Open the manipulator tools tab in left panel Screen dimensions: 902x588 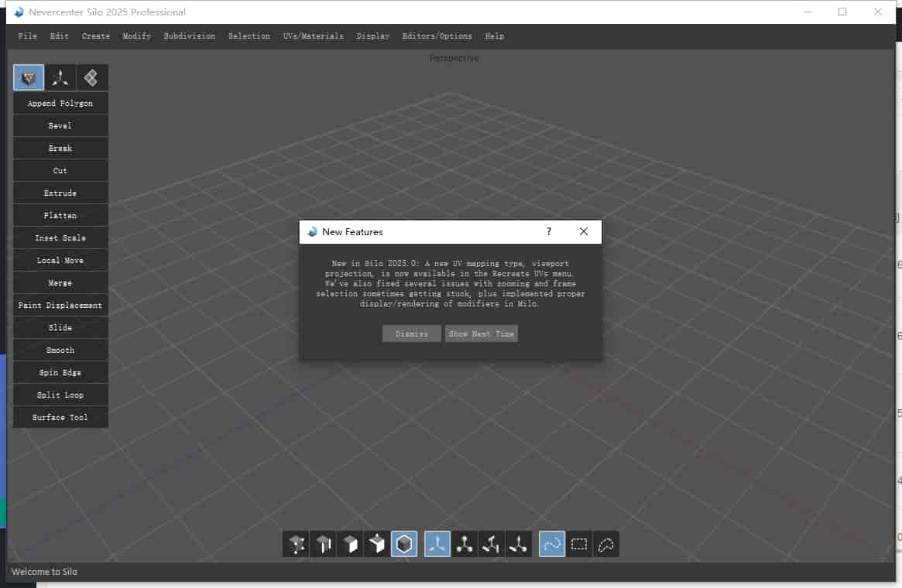[60, 77]
